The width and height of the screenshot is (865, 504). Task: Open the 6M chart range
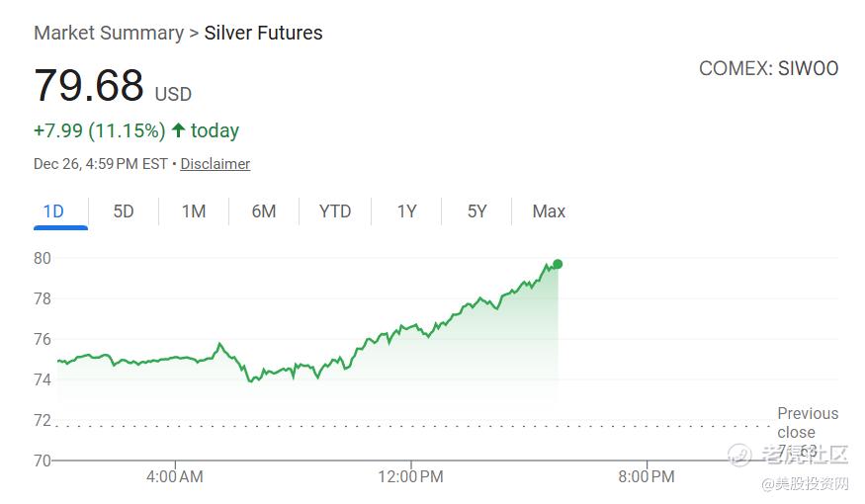264,211
